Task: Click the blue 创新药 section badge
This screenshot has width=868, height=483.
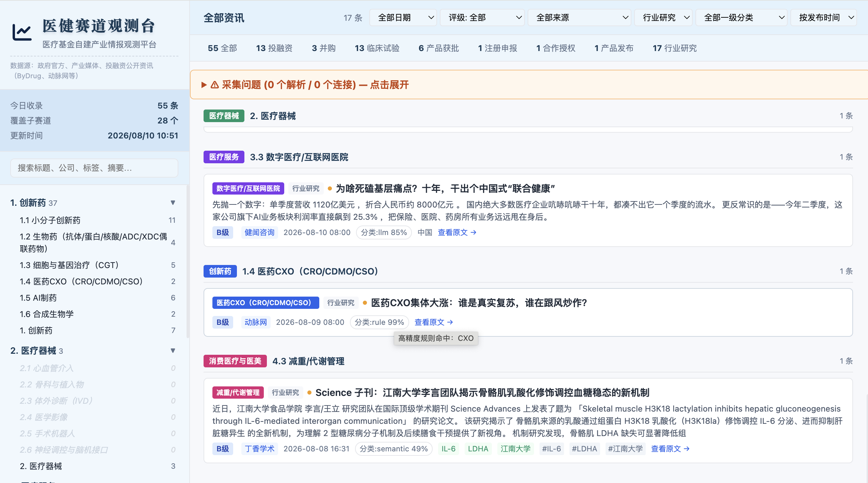Action: click(x=220, y=271)
